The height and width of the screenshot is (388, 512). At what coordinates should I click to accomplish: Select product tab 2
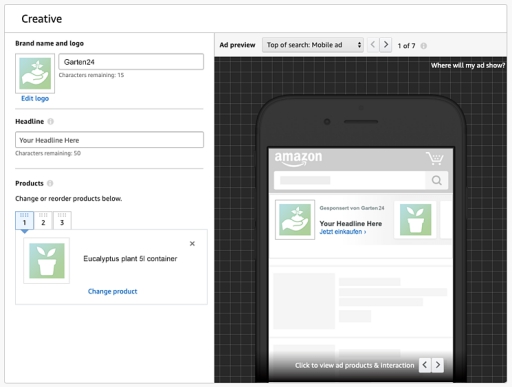[x=43, y=220]
